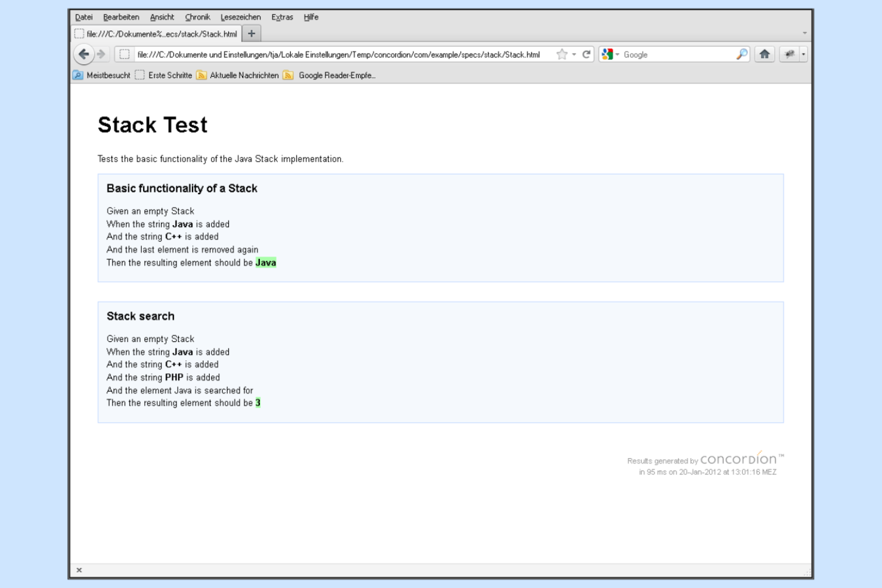
Task: Click the magnifier icon beside Meistbesucht
Action: pos(78,76)
